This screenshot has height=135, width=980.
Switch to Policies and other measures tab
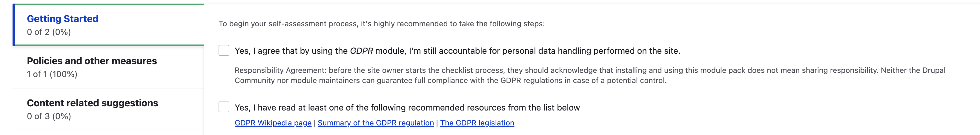(x=92, y=61)
